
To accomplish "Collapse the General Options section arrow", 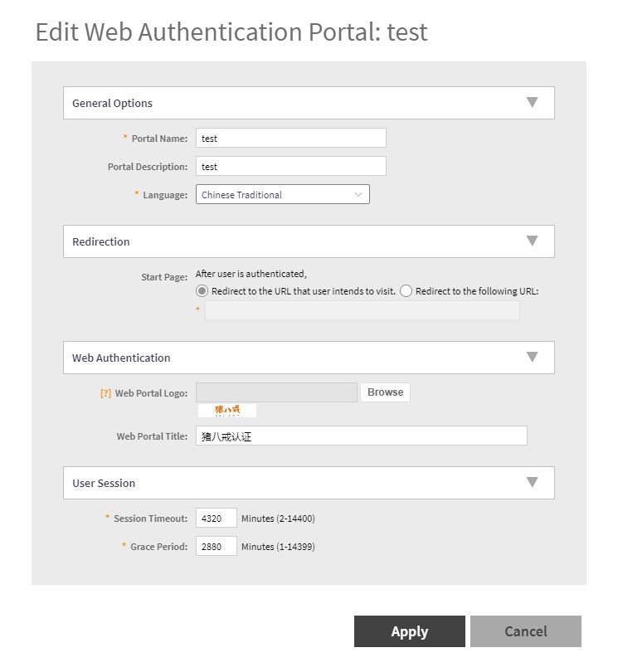I will [x=532, y=103].
